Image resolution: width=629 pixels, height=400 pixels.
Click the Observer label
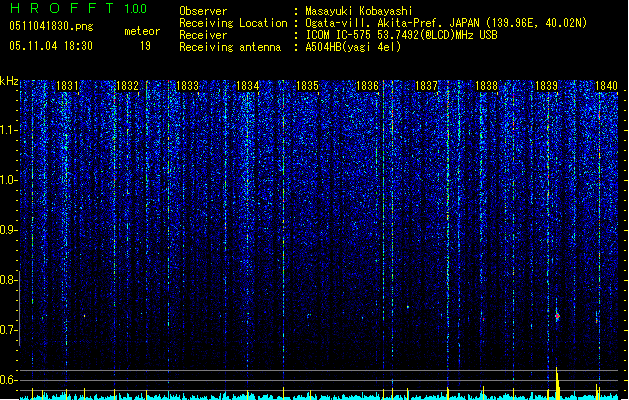(x=203, y=11)
